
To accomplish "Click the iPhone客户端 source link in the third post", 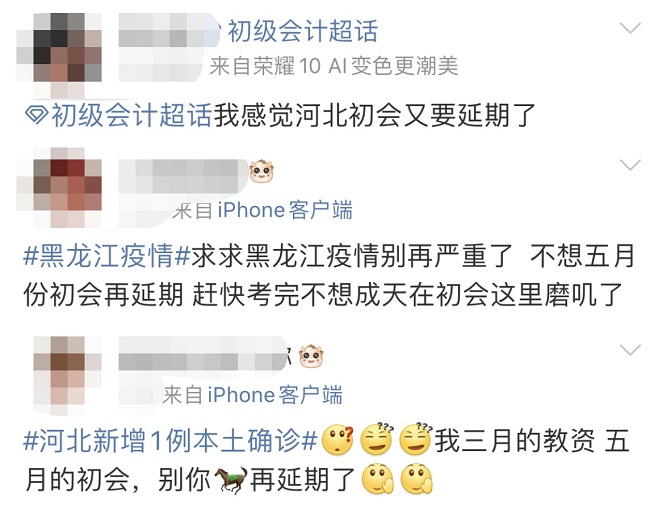I will (275, 395).
